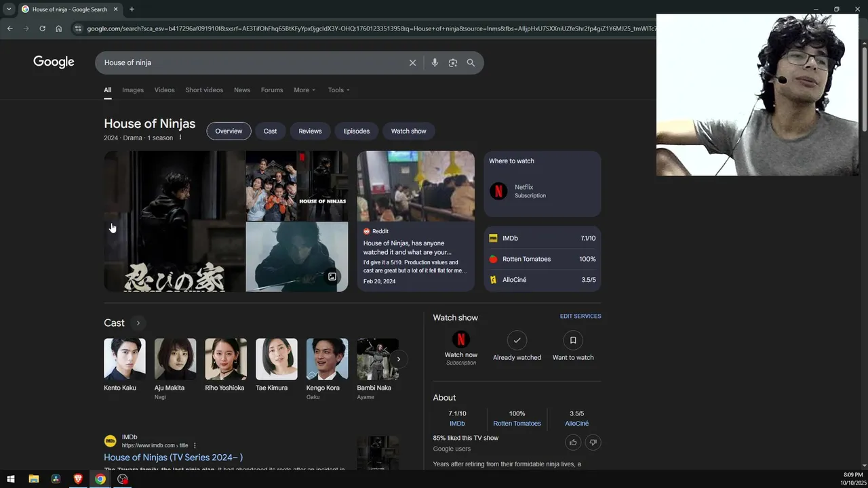Start voice search with microphone icon

click(435, 62)
